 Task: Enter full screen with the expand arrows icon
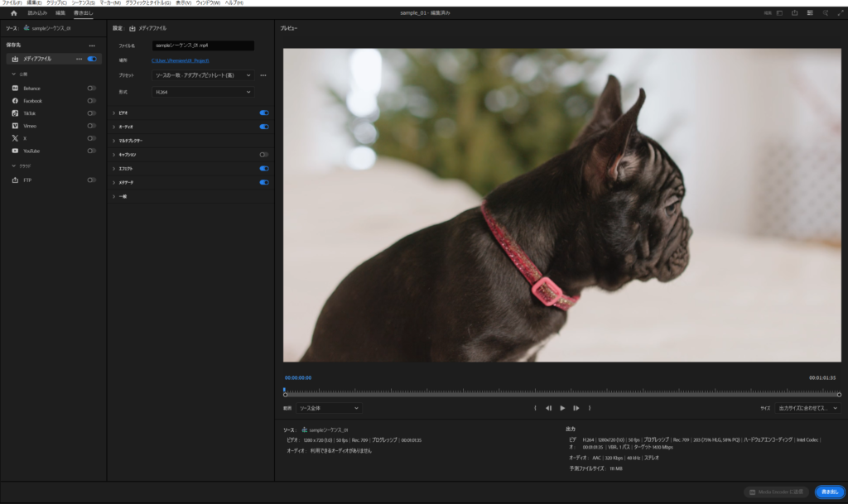[840, 13]
